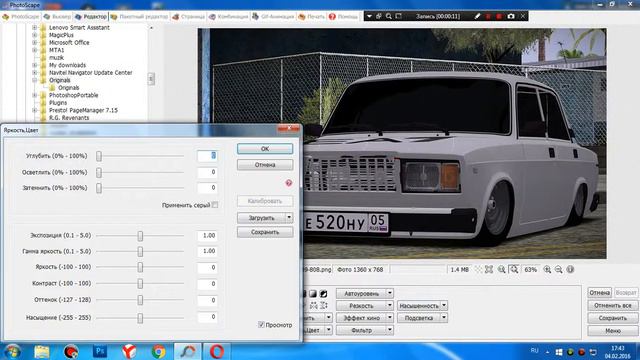Open the Резкость dropdown arrow
640x360 pixels.
390,305
